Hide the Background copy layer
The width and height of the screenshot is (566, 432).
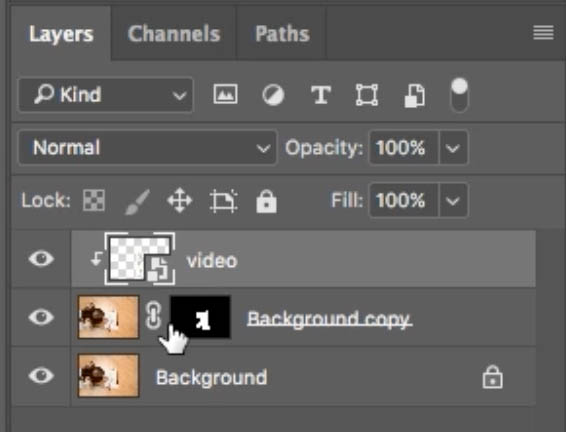[x=41, y=317]
